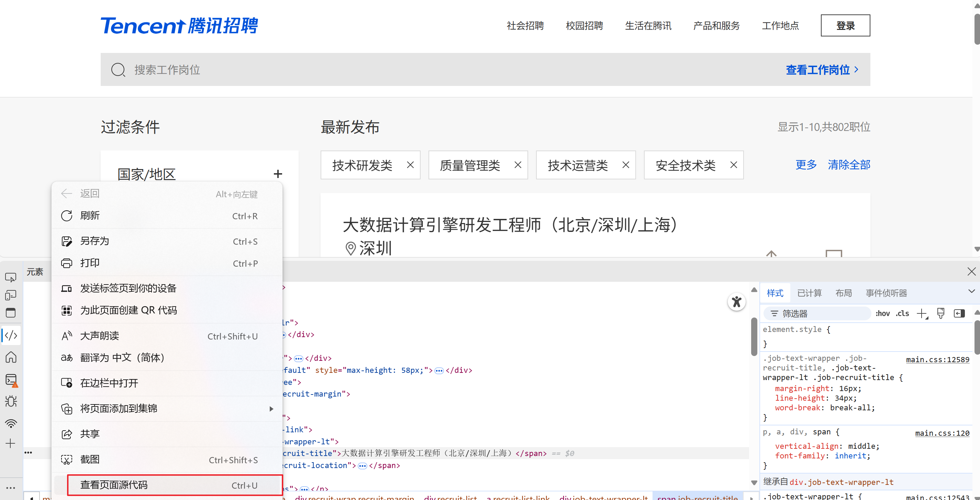The image size is (980, 500).
Task: Open the 产品和服务 navigation link
Action: pyautogui.click(x=716, y=25)
